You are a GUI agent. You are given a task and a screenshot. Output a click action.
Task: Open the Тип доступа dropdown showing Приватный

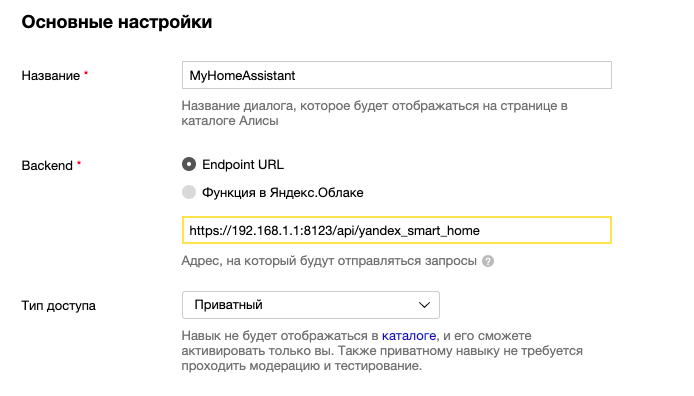point(311,305)
